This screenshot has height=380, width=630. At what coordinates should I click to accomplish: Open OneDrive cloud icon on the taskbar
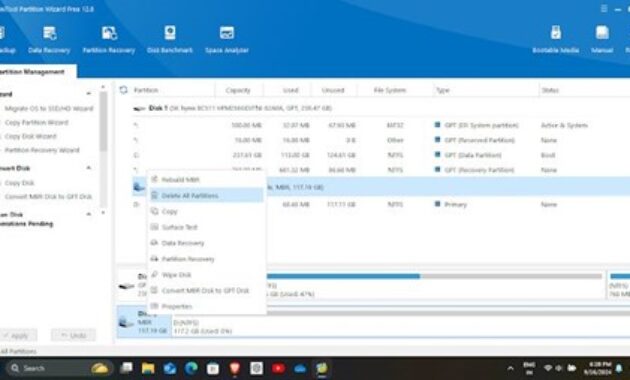[x=300, y=368]
